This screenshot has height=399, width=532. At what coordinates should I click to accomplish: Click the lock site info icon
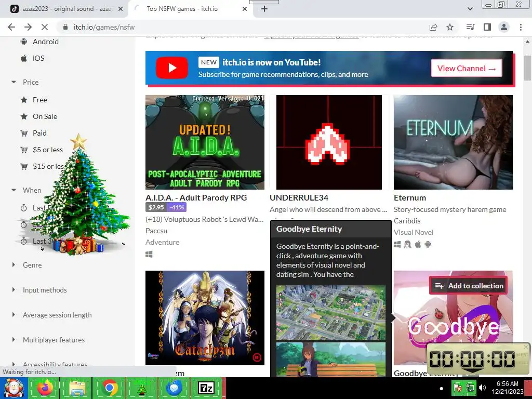coord(65,27)
